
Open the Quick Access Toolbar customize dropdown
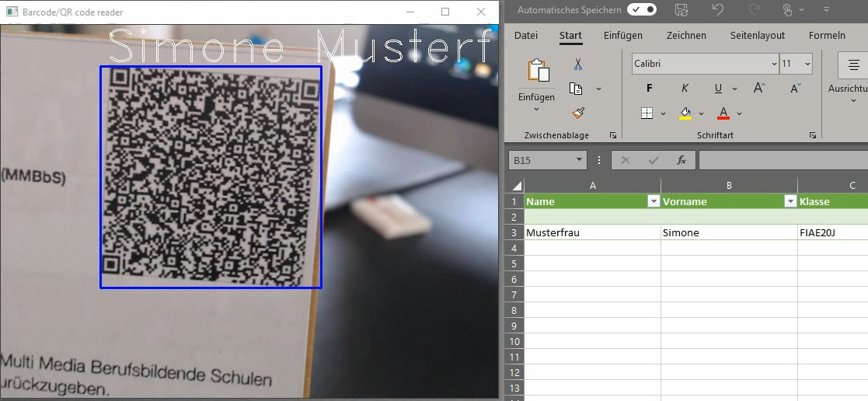click(x=827, y=9)
